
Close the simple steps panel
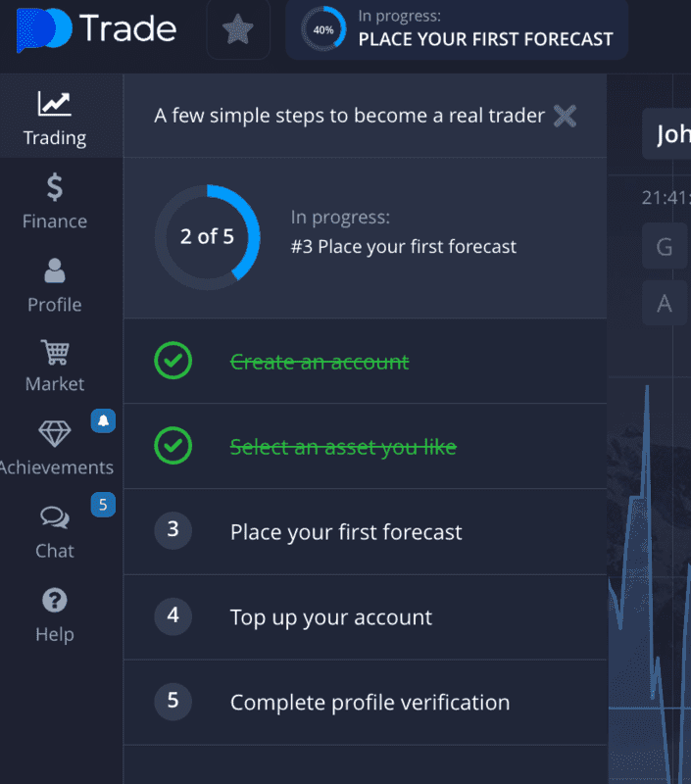(565, 116)
